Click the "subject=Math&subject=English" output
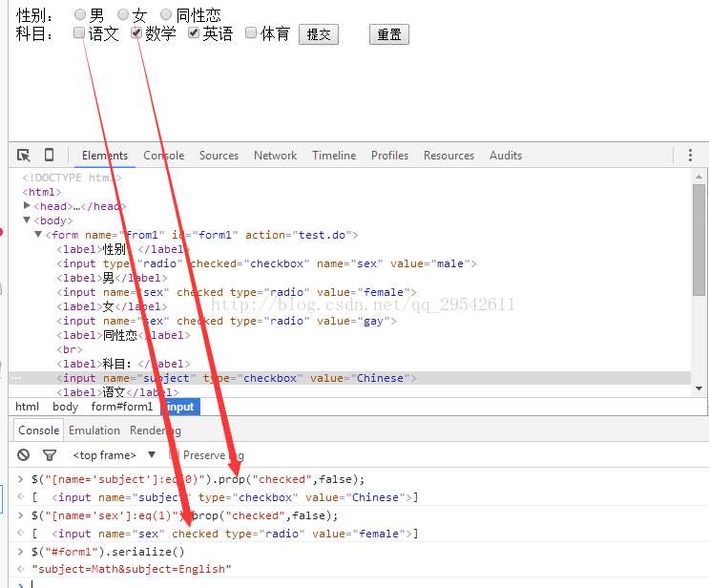This screenshot has height=588, width=709. click(x=132, y=569)
